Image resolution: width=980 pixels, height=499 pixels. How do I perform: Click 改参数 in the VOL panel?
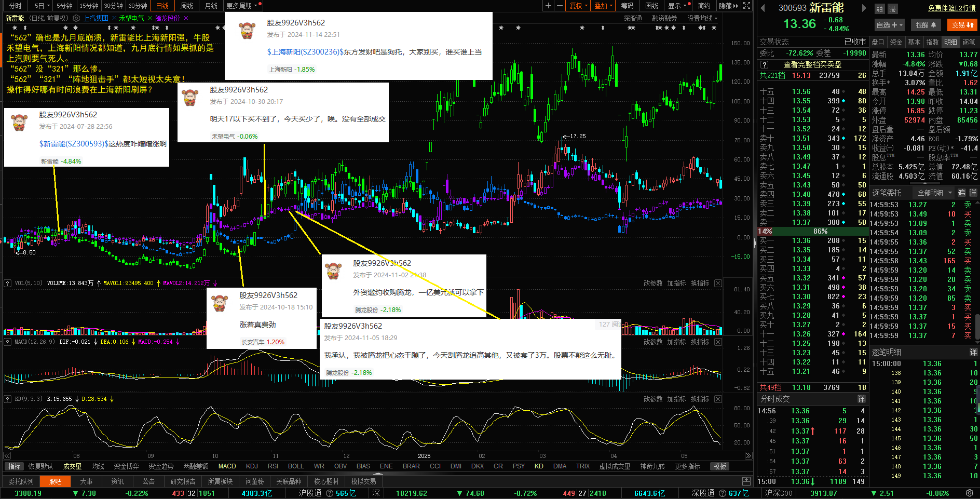(653, 283)
